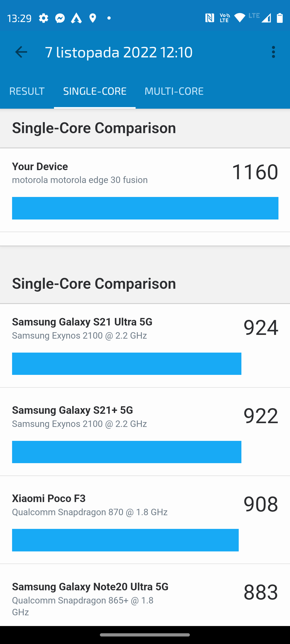The width and height of the screenshot is (290, 644).
Task: Open the three-dot overflow menu
Action: 273,52
